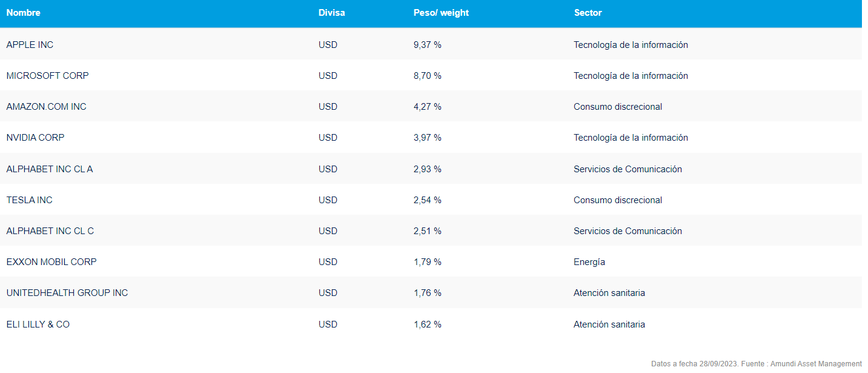Click the Energía sector cell
The width and height of the screenshot is (868, 373).
pos(589,262)
